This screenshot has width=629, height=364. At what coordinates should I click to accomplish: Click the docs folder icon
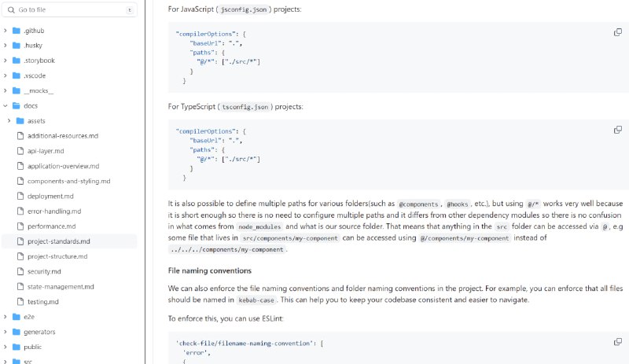coord(17,106)
